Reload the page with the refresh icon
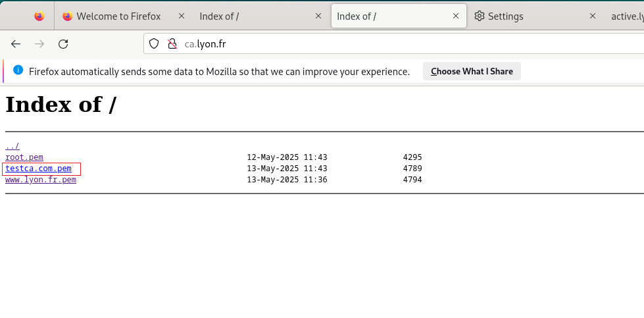This screenshot has height=318, width=644. 63,44
